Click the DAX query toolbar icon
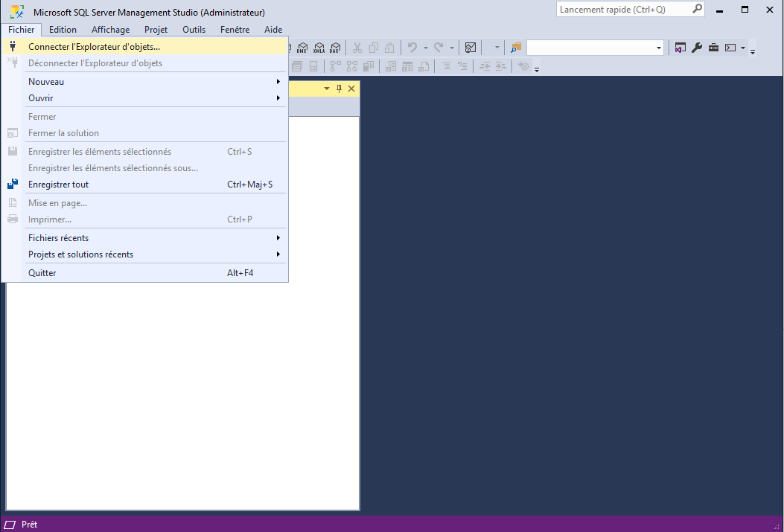 tap(335, 48)
